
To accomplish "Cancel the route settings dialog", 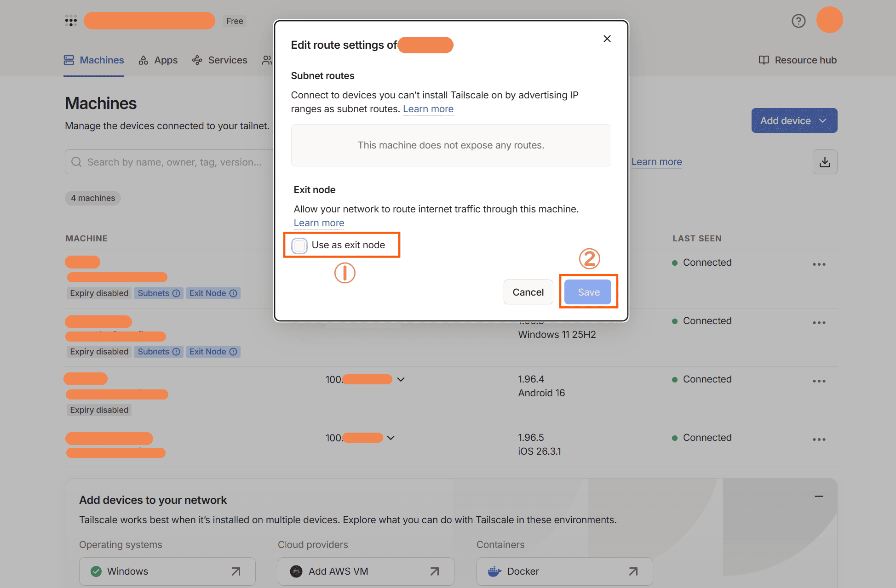I will (x=528, y=292).
